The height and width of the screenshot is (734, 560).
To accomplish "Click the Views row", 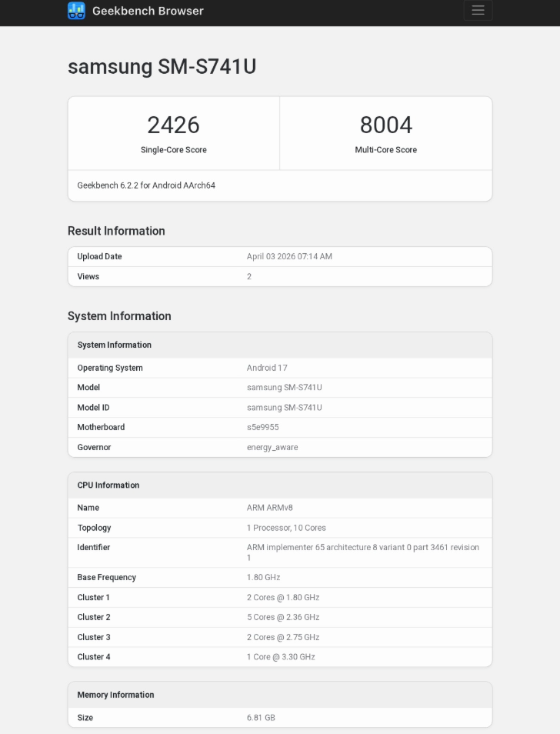I will [280, 277].
